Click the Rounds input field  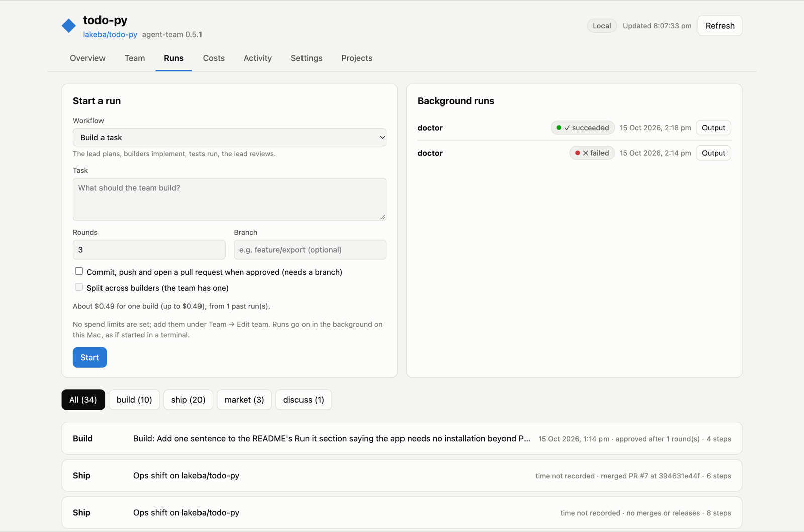coord(149,250)
